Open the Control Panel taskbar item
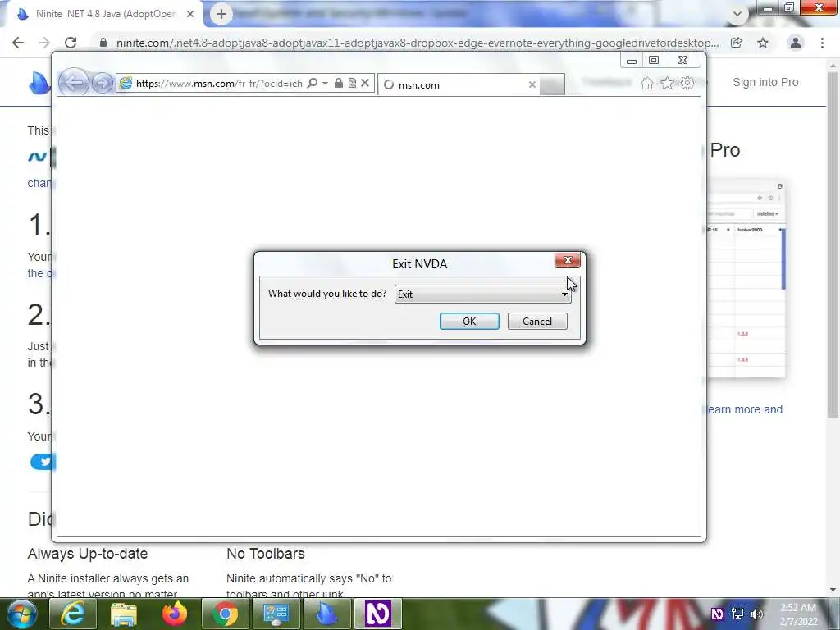Viewport: 840px width, 630px height. click(x=276, y=614)
